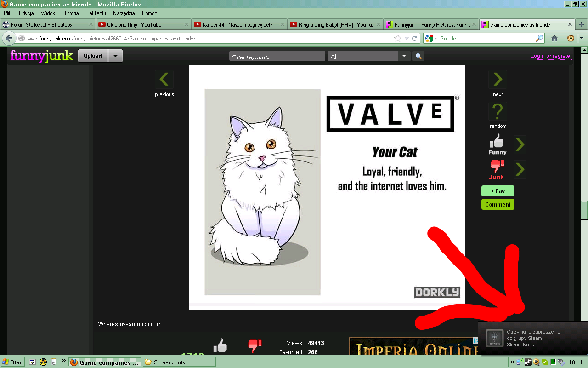This screenshot has height=368, width=588.
Task: Go to the next picture arrow
Action: [498, 79]
